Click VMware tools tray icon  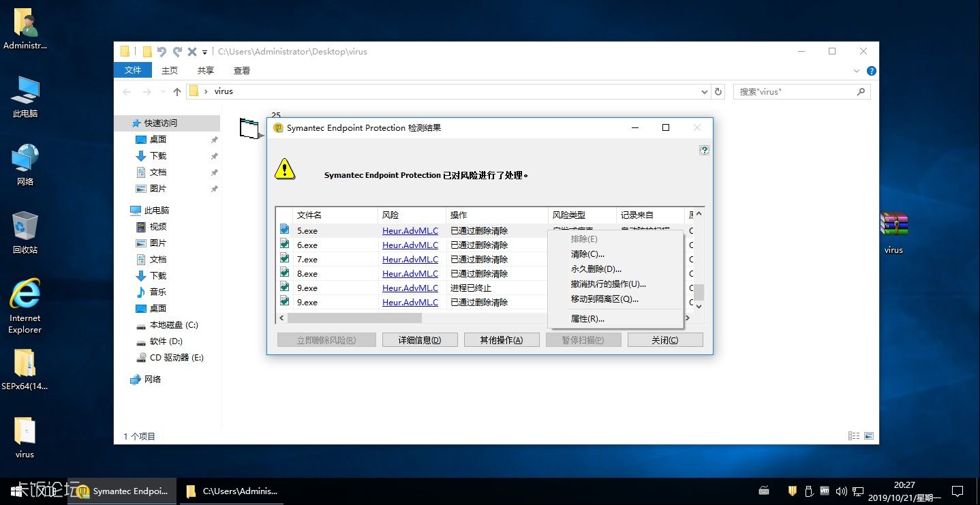point(825,491)
